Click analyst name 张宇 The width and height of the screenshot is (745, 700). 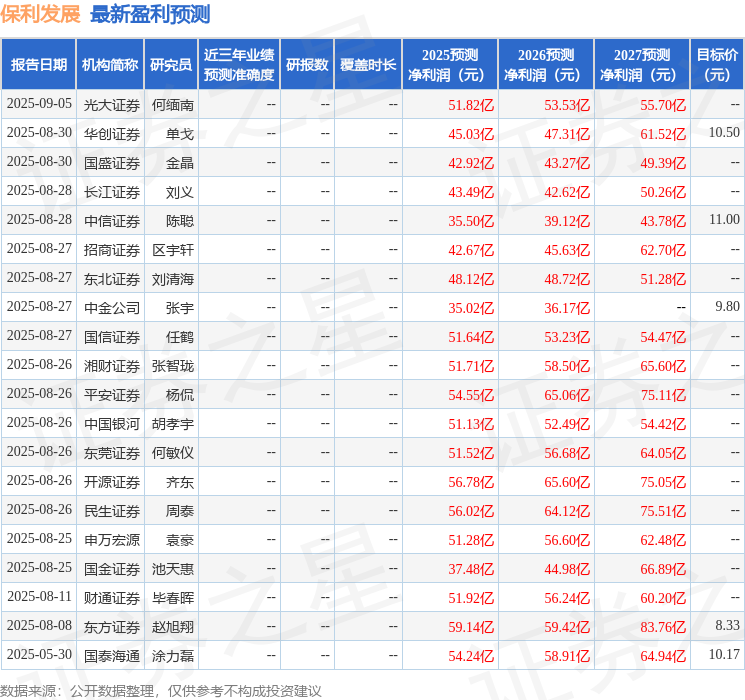pyautogui.click(x=180, y=308)
